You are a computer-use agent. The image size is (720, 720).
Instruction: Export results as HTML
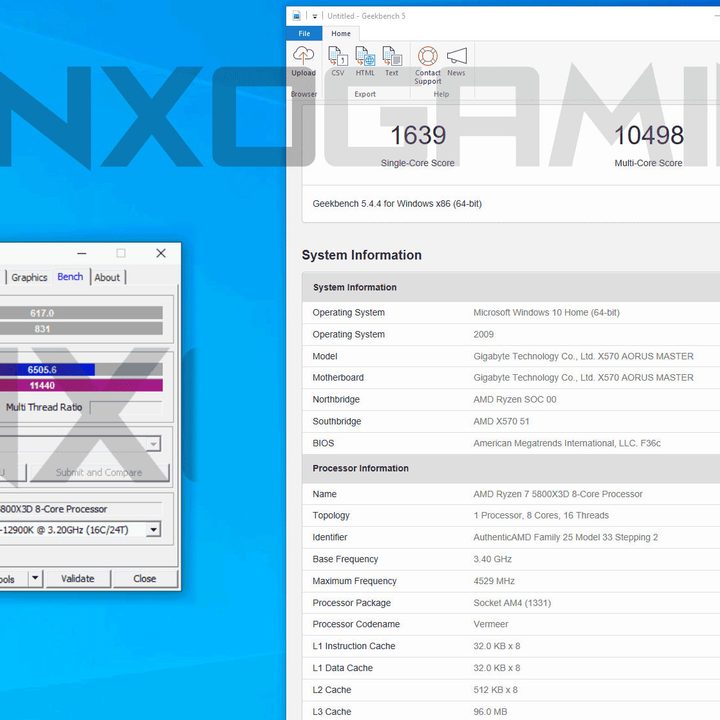click(x=365, y=61)
